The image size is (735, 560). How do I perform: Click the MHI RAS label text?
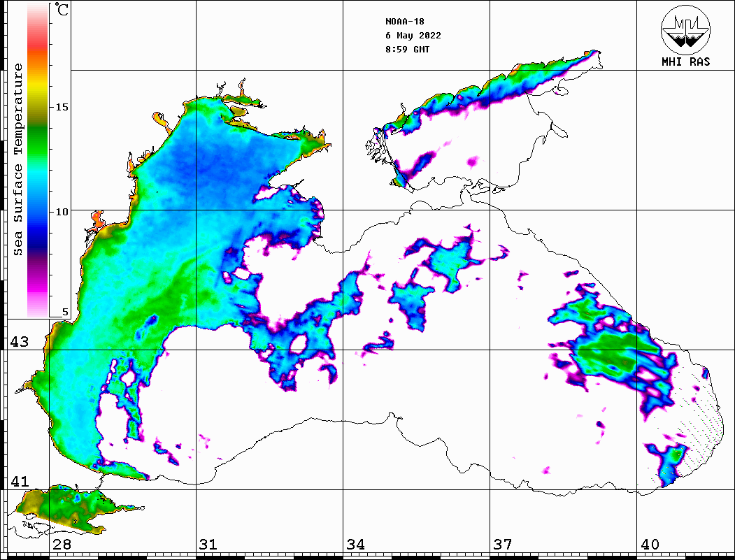click(x=685, y=62)
